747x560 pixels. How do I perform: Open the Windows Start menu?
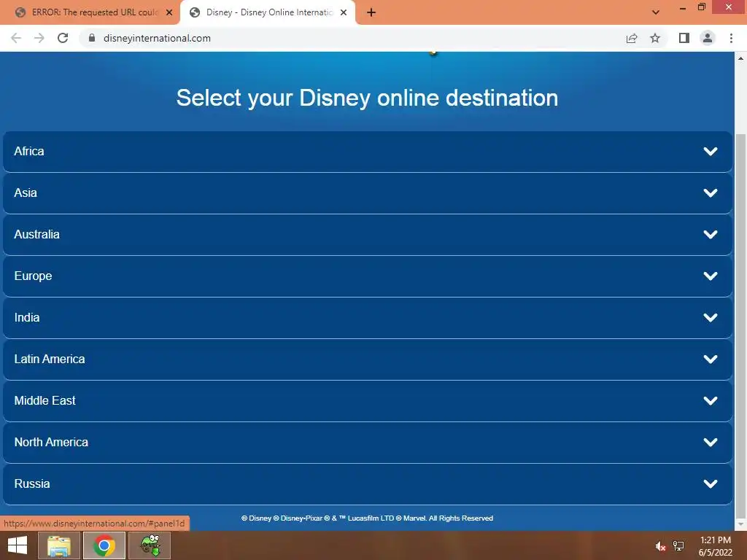[18, 545]
